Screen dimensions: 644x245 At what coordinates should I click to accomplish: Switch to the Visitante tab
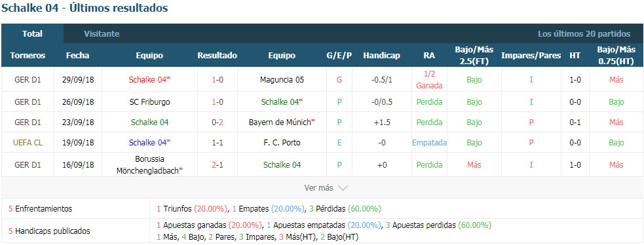(102, 33)
